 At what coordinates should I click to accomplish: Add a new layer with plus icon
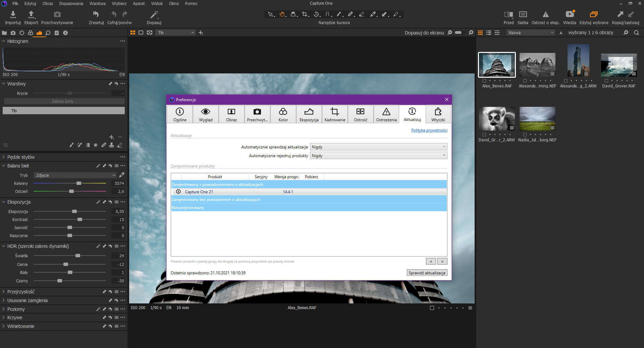pyautogui.click(x=112, y=137)
